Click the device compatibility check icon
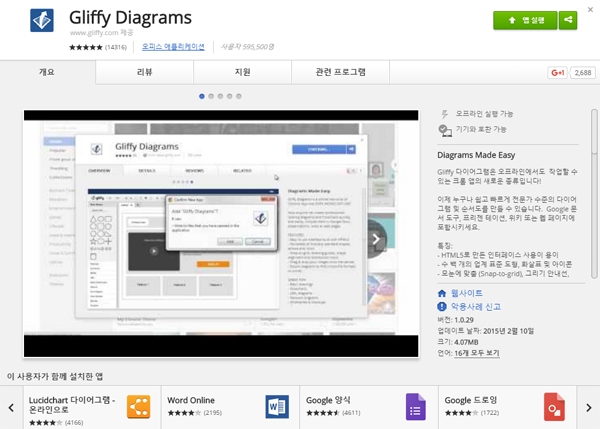Viewport: 600px width, 429px height. coord(444,130)
